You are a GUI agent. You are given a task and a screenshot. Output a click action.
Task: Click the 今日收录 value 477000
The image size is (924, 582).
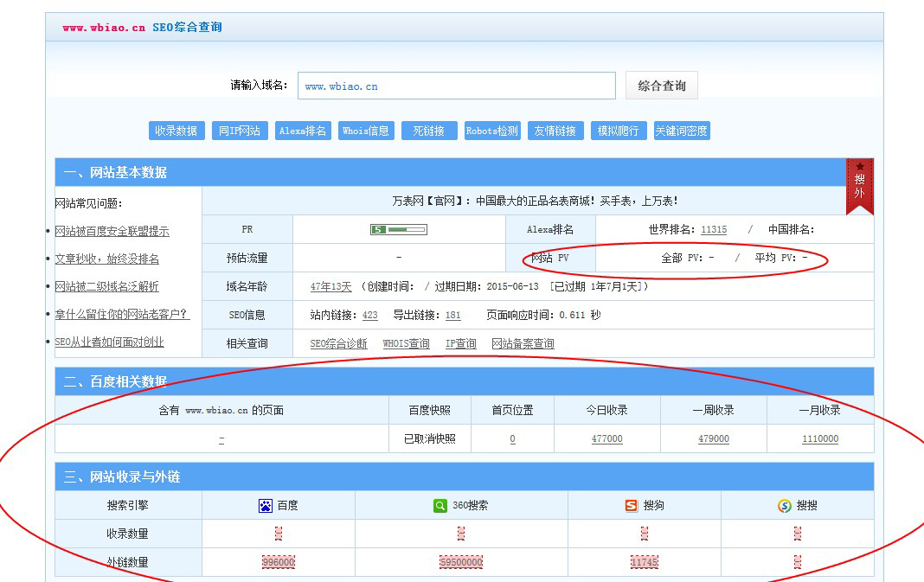point(606,438)
